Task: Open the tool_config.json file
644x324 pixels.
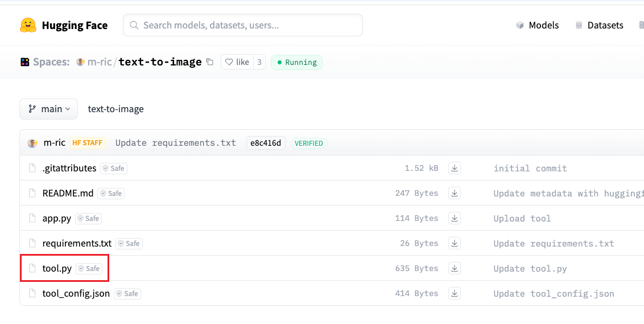Action: (x=76, y=294)
